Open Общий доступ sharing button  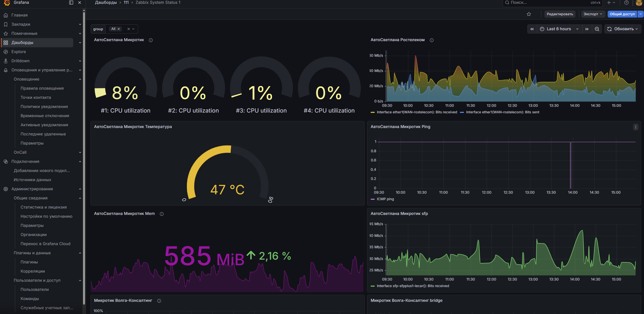(x=622, y=14)
